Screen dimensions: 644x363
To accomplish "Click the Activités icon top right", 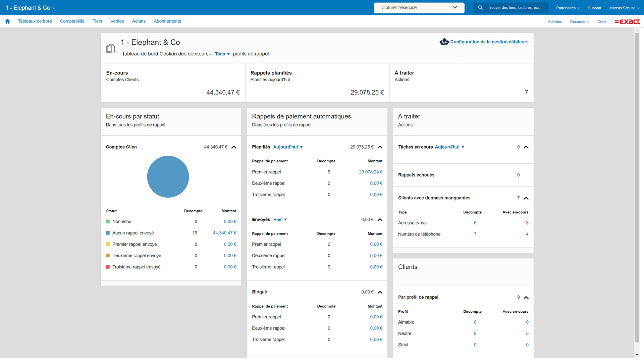I will coord(555,21).
